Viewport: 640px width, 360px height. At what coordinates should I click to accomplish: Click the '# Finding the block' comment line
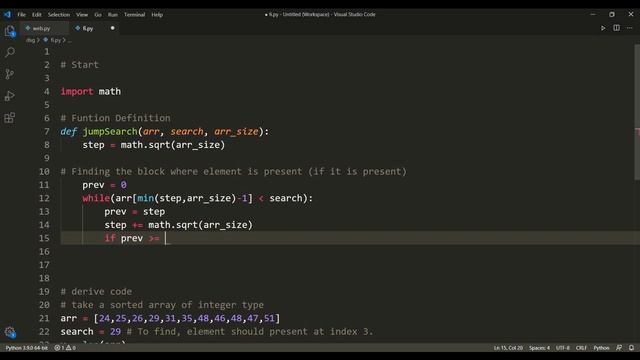point(233,171)
